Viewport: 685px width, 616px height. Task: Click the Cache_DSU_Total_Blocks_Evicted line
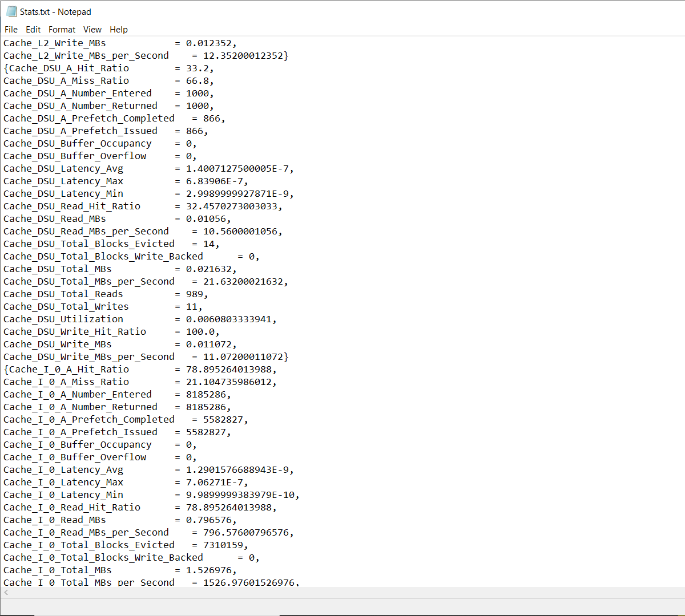coord(111,244)
